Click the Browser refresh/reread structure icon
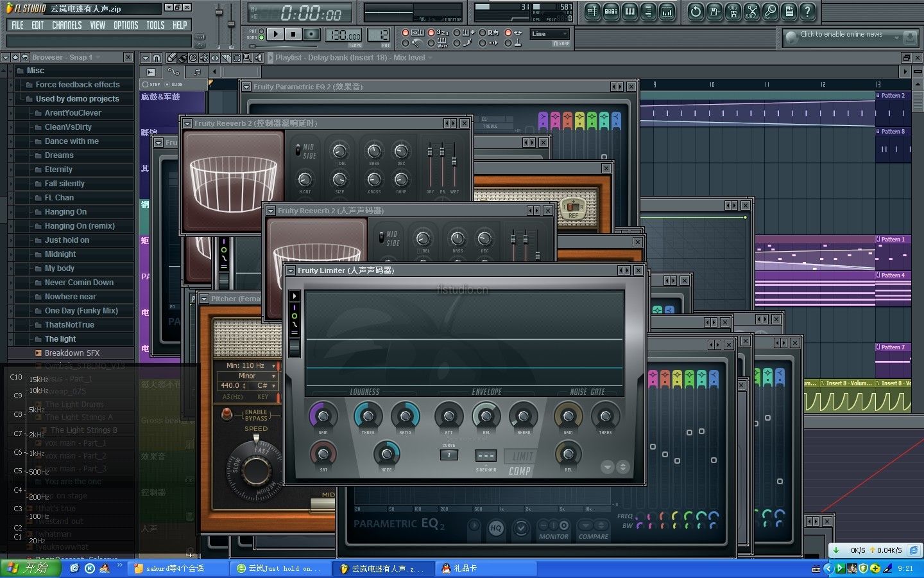 click(25, 57)
